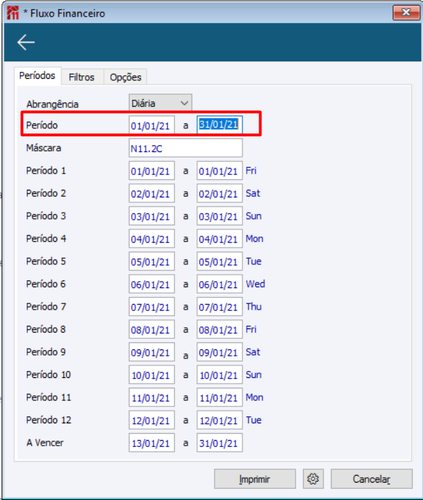Open the Abrangência Diária dropdown
The image size is (423, 500).
point(160,103)
